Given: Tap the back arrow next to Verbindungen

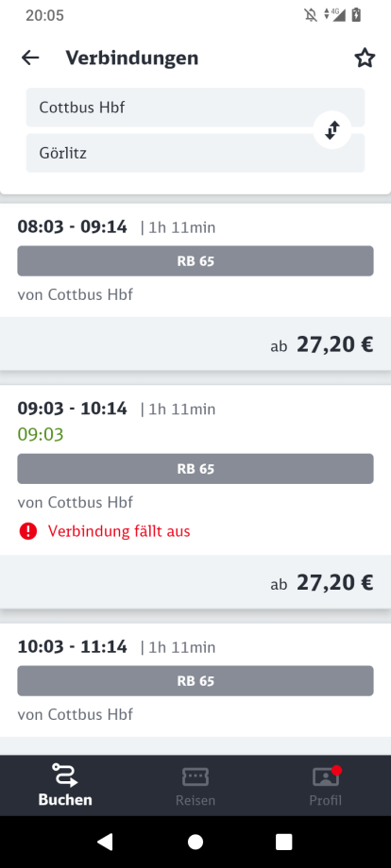Looking at the screenshot, I should [x=30, y=58].
